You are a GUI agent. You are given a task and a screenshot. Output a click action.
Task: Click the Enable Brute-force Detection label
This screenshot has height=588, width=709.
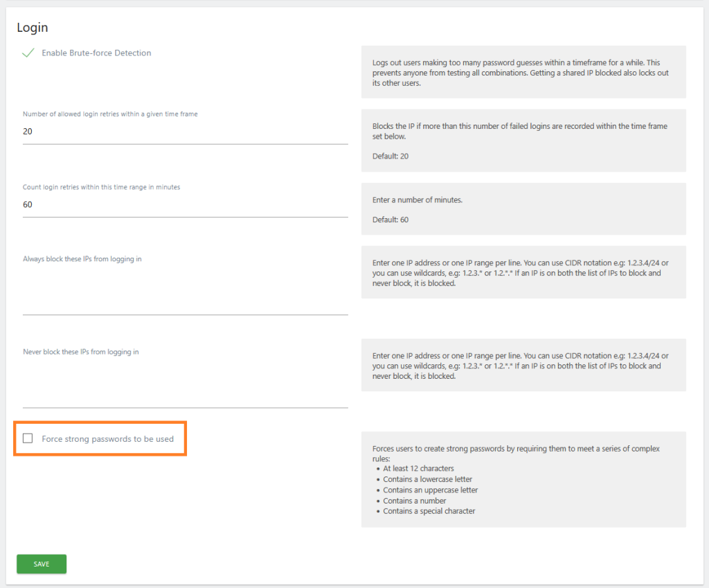96,53
